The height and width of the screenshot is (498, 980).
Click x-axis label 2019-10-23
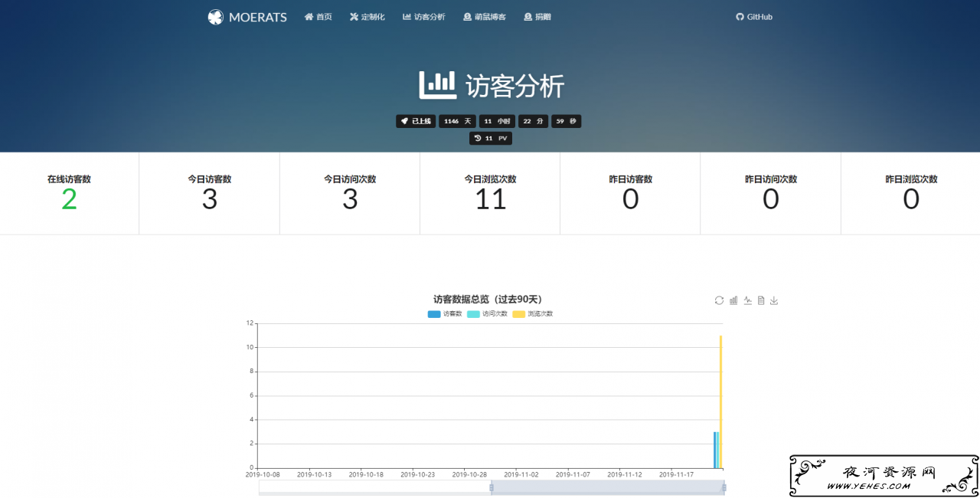tap(417, 475)
